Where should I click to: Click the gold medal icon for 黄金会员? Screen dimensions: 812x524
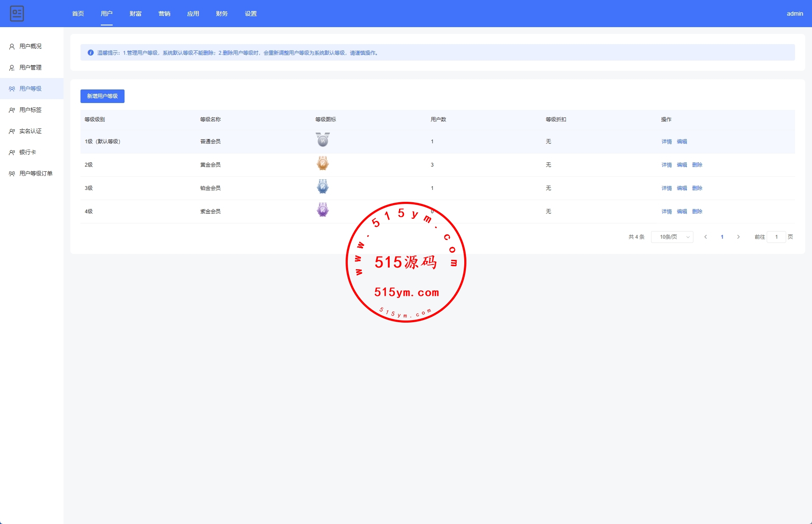point(322,164)
